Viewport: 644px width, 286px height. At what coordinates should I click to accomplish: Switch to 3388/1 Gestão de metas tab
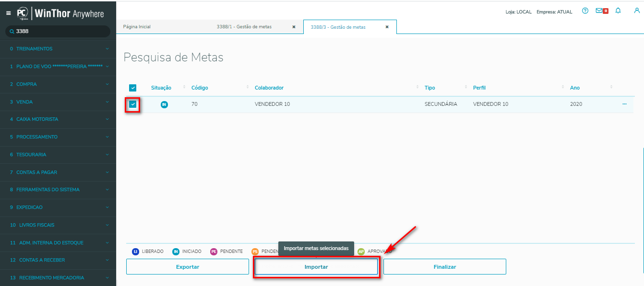(244, 27)
